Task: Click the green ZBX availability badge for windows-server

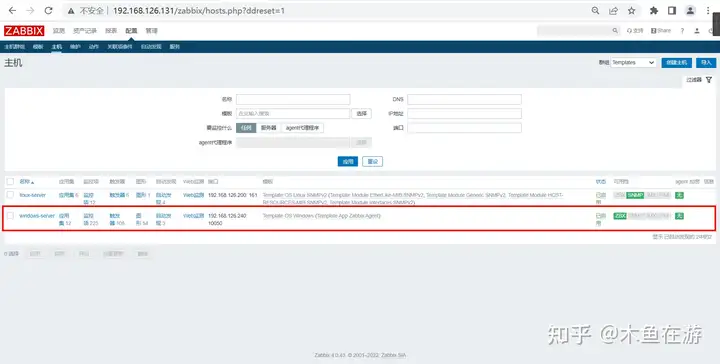Action: 620,216
